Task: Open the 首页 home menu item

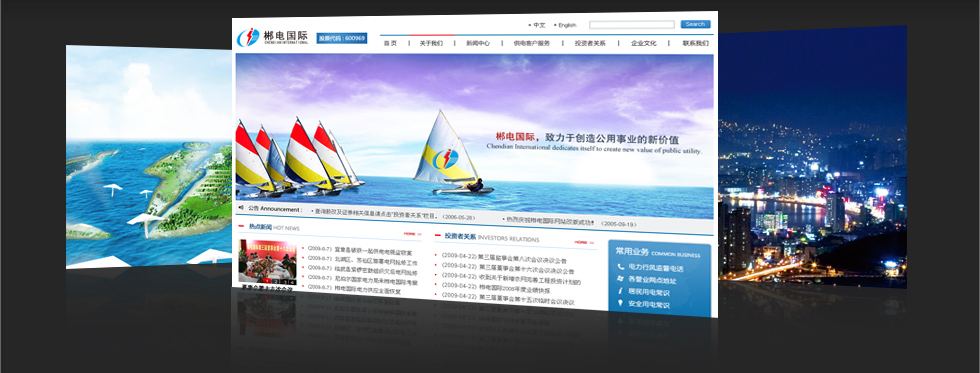Action: point(390,43)
